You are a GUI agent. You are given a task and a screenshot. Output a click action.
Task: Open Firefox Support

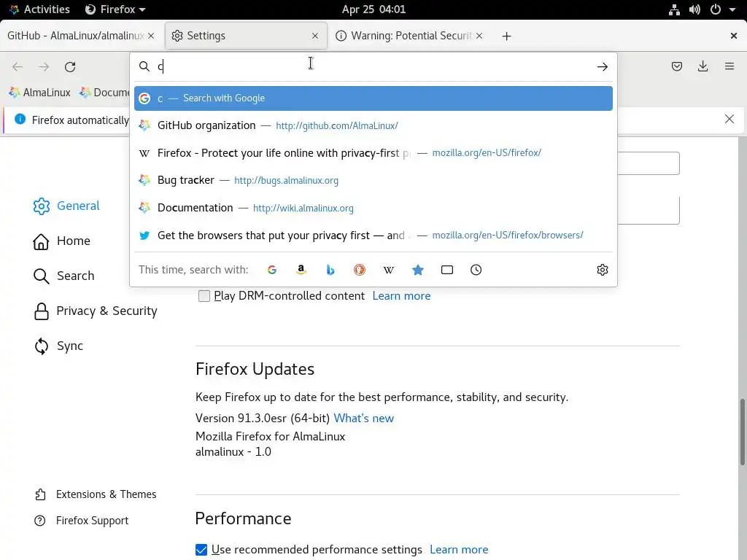(x=82, y=521)
